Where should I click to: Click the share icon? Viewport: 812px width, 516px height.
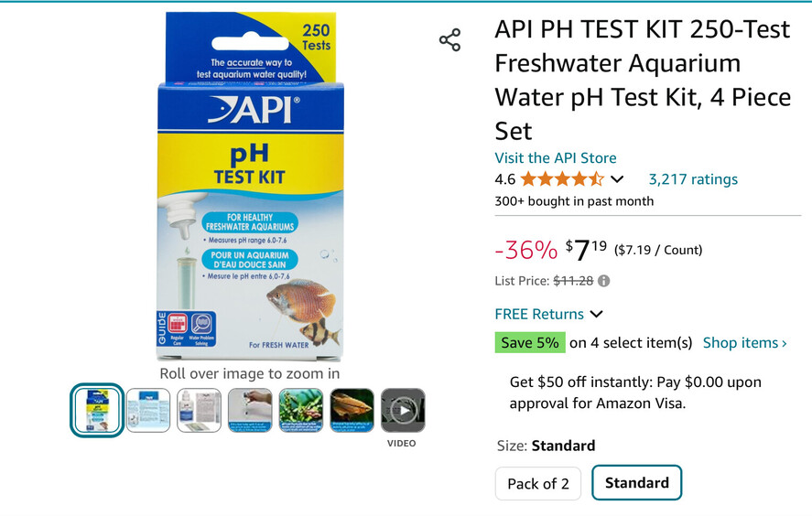[449, 40]
